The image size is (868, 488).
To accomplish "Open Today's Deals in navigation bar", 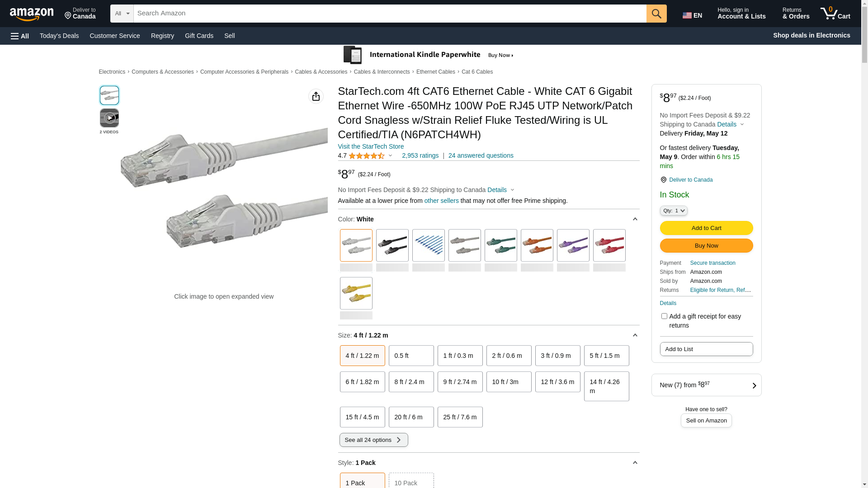I will point(59,36).
